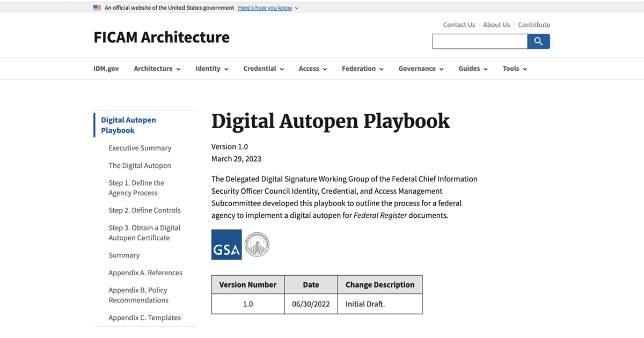Open the Federation navigation menu
644x338 pixels.
pos(362,68)
